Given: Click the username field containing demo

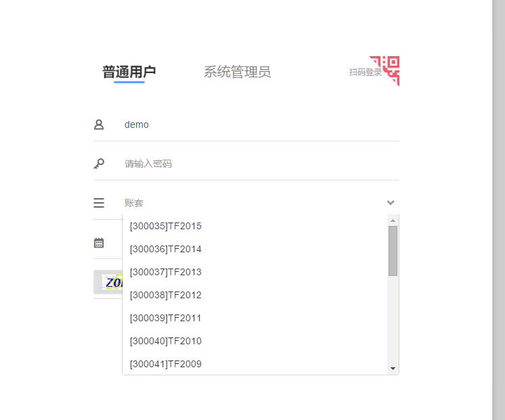Looking at the screenshot, I should pos(261,124).
